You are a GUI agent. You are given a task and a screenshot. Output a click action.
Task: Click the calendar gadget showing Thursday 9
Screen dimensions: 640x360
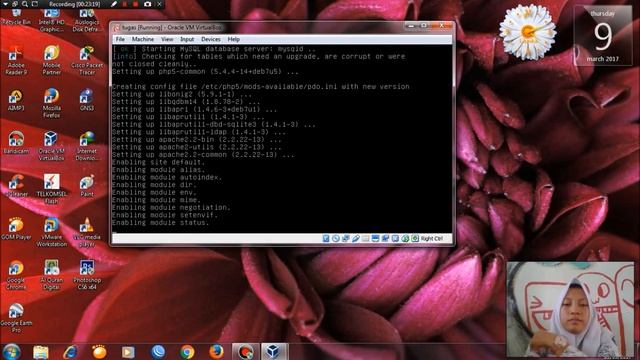point(603,36)
